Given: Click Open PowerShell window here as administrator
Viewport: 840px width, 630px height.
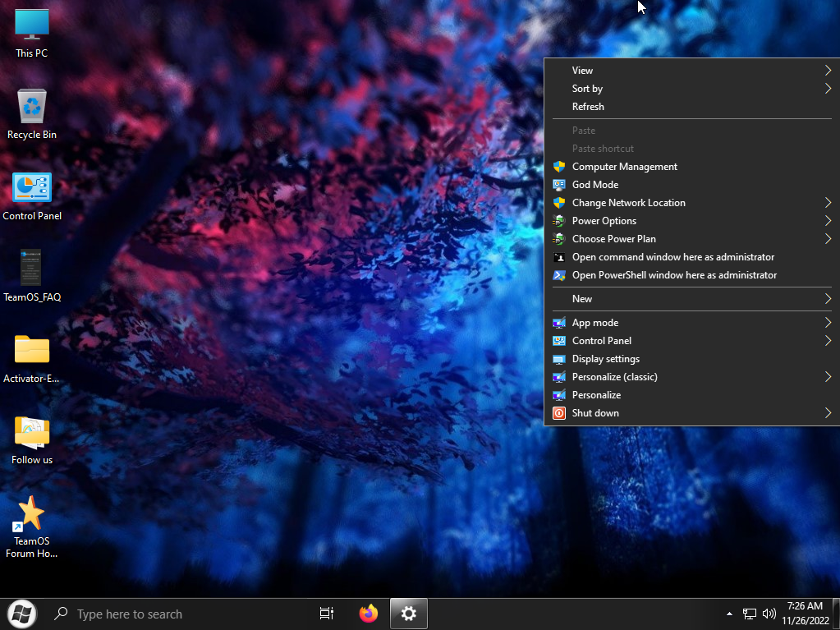Looking at the screenshot, I should [674, 275].
